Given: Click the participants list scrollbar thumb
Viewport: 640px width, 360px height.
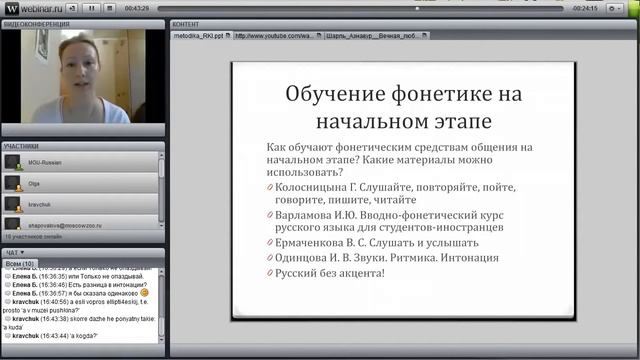Looking at the screenshot, I should coord(162,169).
